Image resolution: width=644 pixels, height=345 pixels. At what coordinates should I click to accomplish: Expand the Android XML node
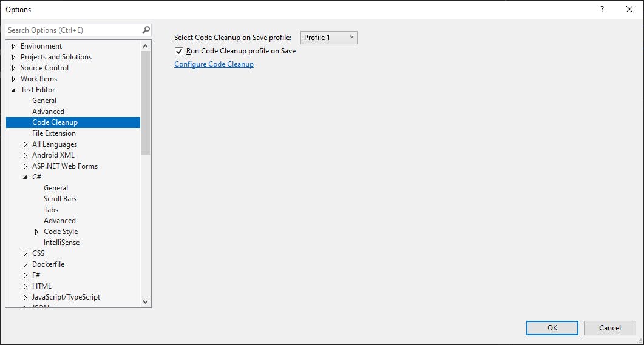[x=25, y=155]
